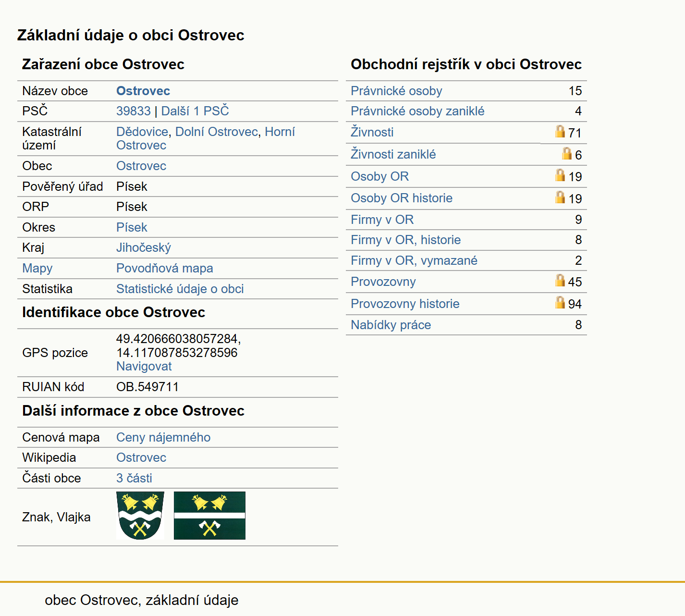This screenshot has width=685, height=616.
Task: Open the Osoby OR link
Action: coord(380,176)
